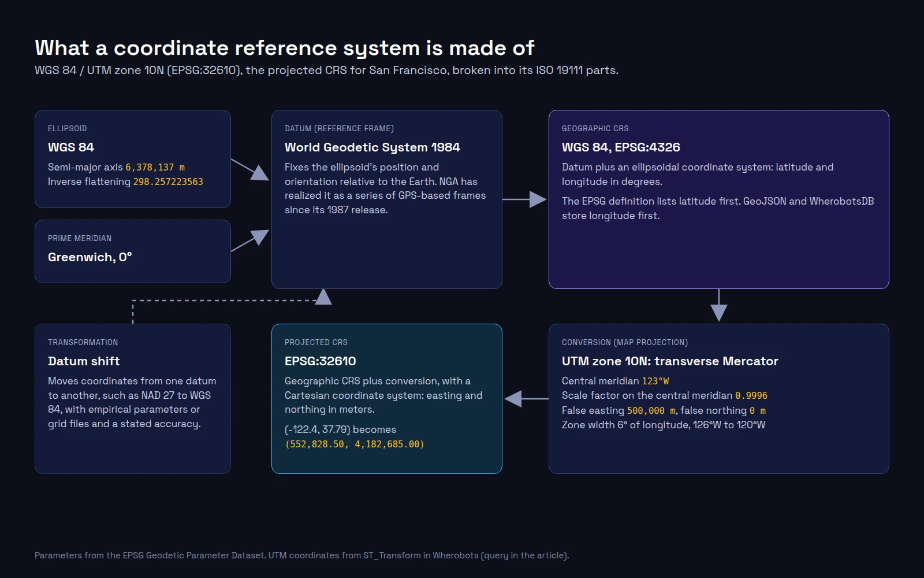Select the subtitle mentioning EPSG:32610 for San Francisco
The width and height of the screenshot is (924, 578).
pyautogui.click(x=326, y=71)
